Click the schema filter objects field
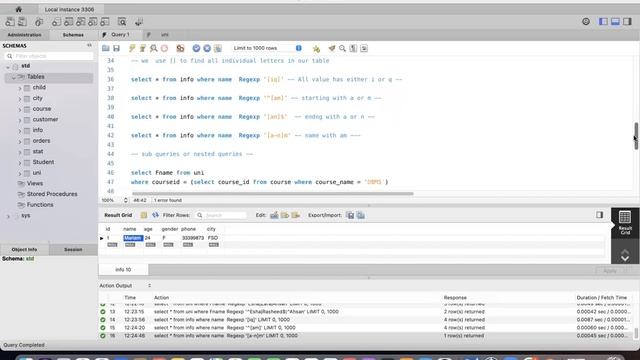The height and width of the screenshot is (360, 640). click(x=49, y=56)
